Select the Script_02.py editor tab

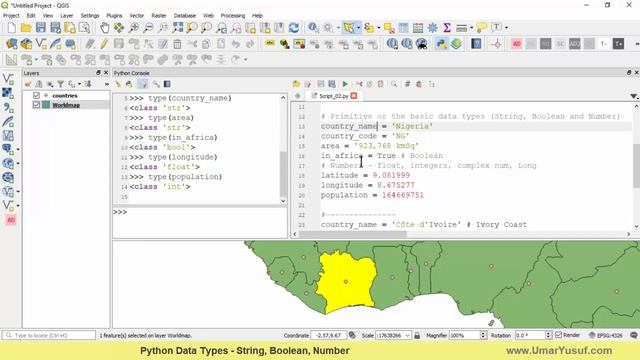click(333, 96)
